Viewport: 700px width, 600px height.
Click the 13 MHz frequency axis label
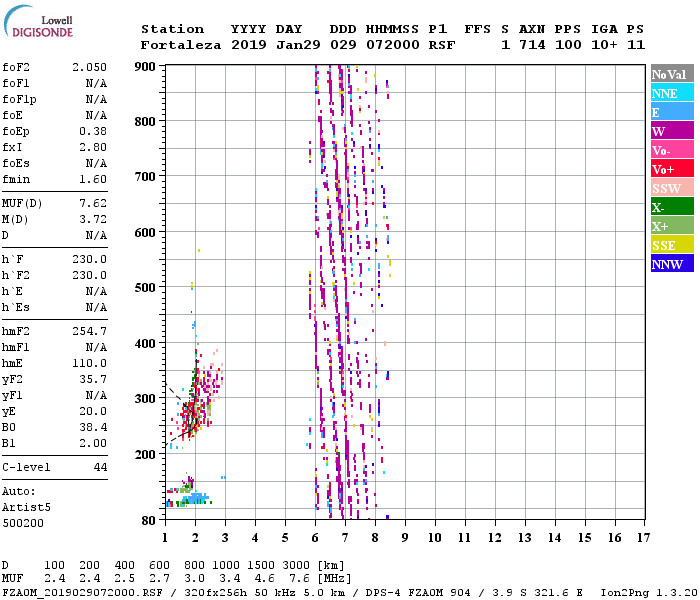point(525,538)
